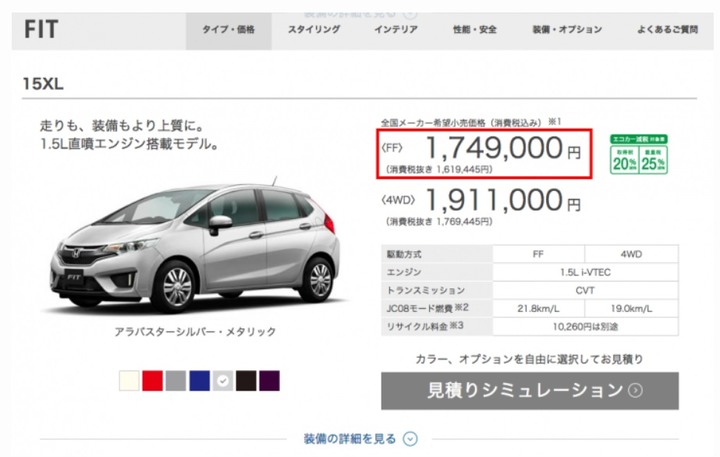Screen dimensions: 720x457
Task: Go to the インテリア tab
Action: click(396, 30)
